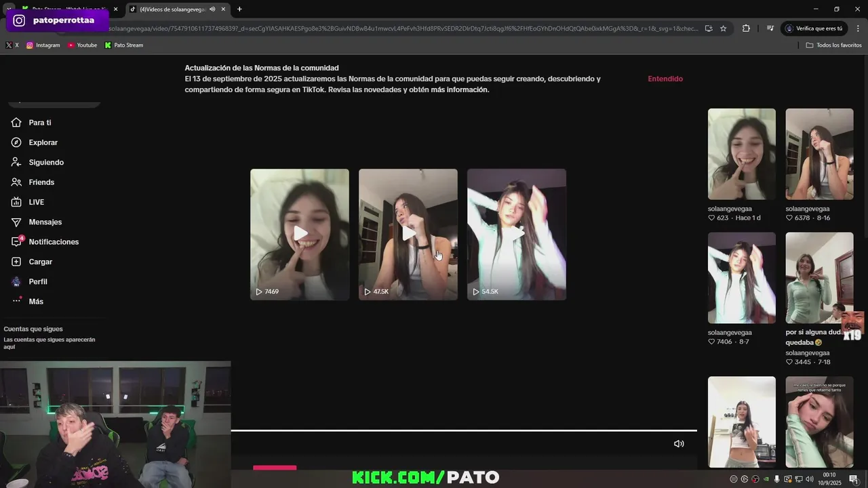Select Para ti in the sidebar

(x=40, y=123)
